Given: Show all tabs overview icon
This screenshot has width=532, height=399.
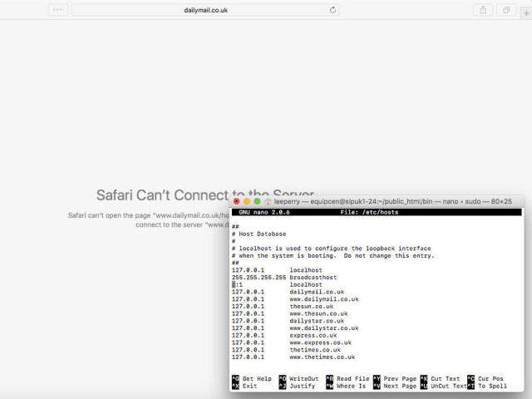Looking at the screenshot, I should 505,10.
